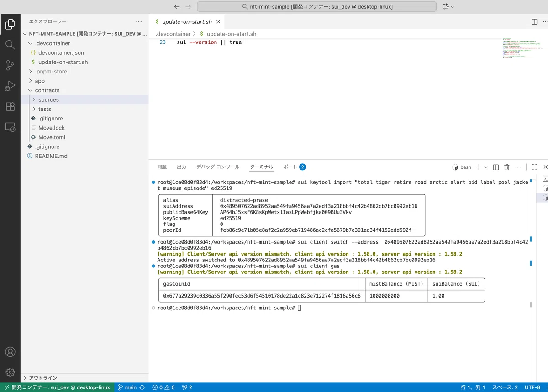Screen dimensions: 548x392
Task: Open errors and warnings count in status bar
Action: (x=163, y=387)
